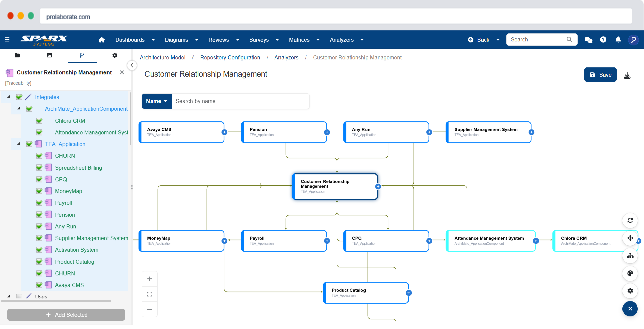Select the traceability branch tab icon

click(x=82, y=55)
